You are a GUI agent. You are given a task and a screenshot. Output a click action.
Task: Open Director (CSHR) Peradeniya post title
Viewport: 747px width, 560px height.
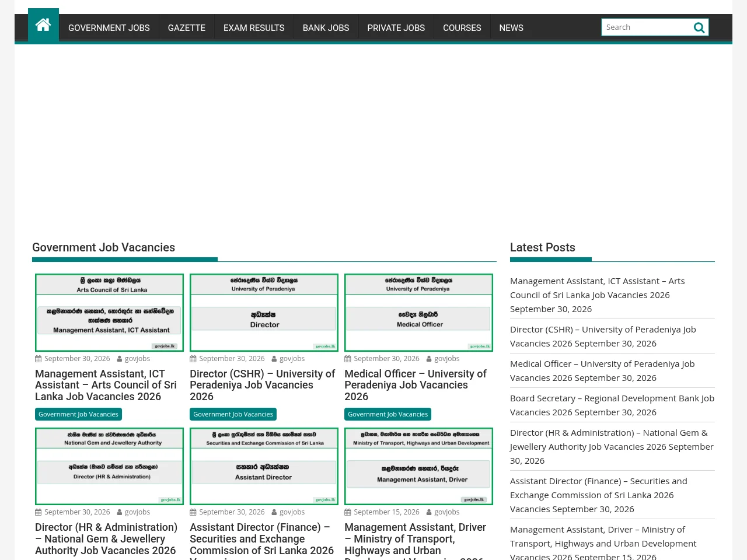pyautogui.click(x=262, y=385)
